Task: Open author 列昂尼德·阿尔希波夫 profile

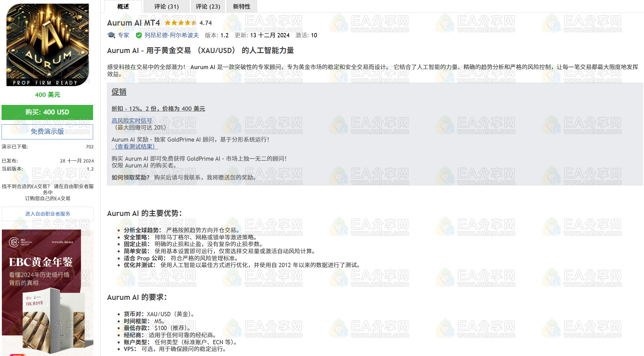Action: point(172,35)
